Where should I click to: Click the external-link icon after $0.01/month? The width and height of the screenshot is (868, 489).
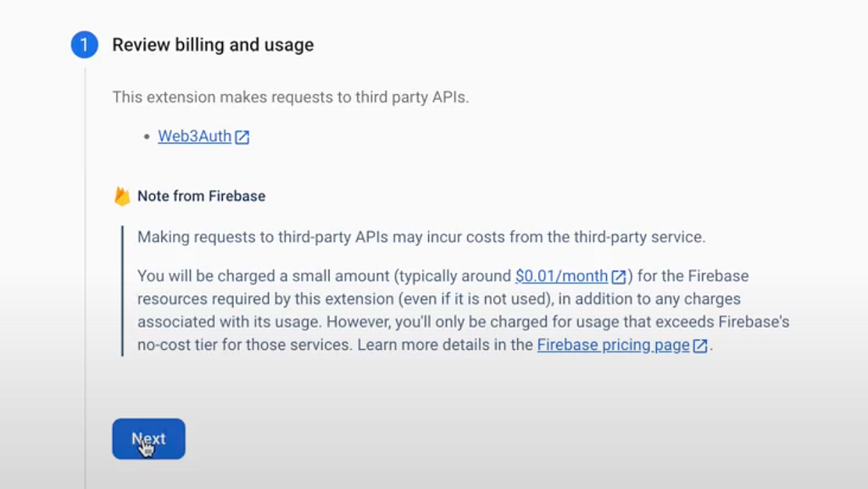pyautogui.click(x=618, y=276)
